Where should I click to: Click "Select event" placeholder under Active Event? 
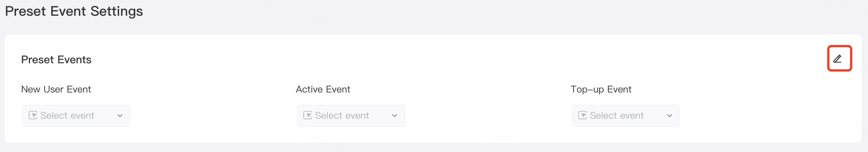(x=342, y=115)
